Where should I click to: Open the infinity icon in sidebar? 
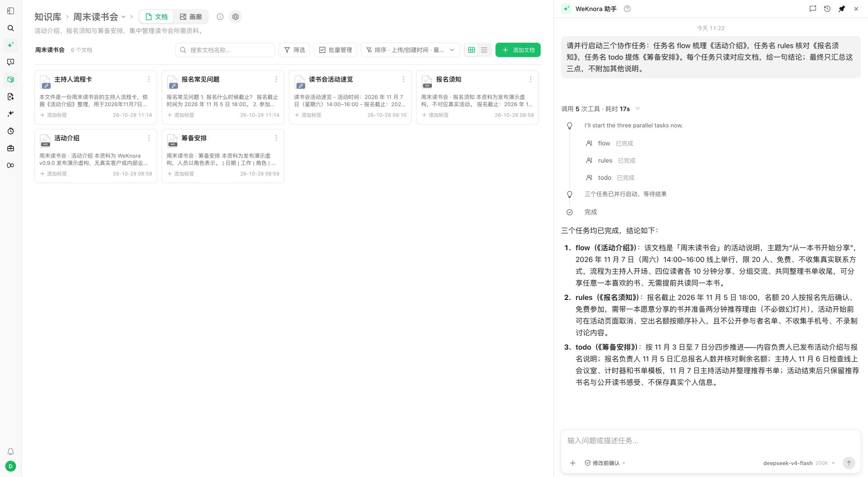point(11,165)
